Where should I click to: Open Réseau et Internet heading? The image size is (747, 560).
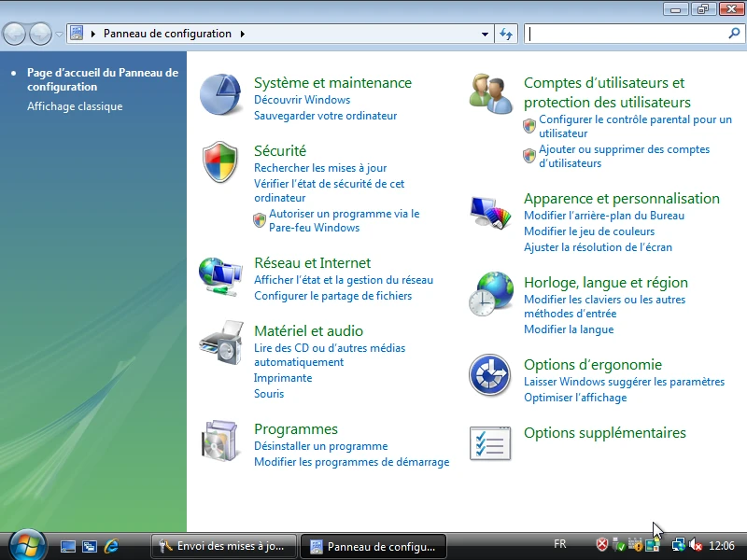coord(313,263)
